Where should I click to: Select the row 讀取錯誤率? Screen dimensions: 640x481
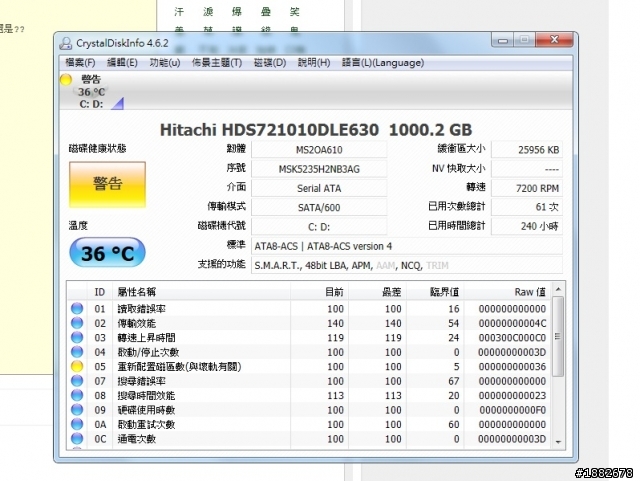click(x=310, y=309)
